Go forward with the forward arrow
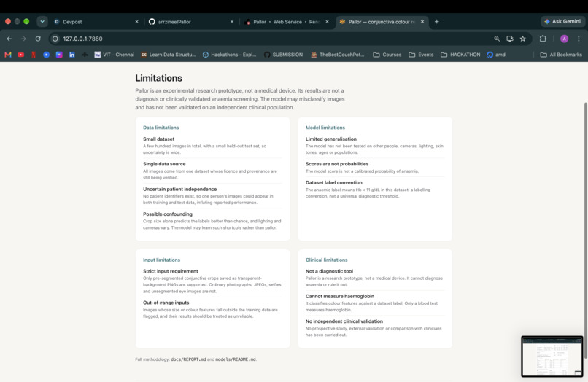 pyautogui.click(x=23, y=39)
